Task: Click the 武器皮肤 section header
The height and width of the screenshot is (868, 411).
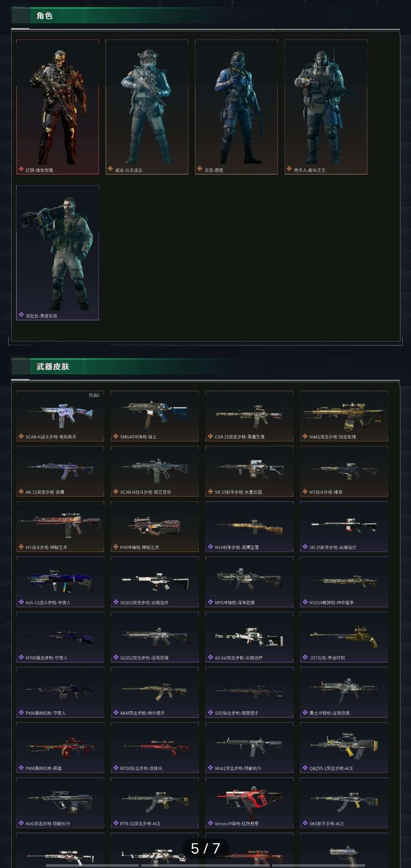Action: [53, 367]
